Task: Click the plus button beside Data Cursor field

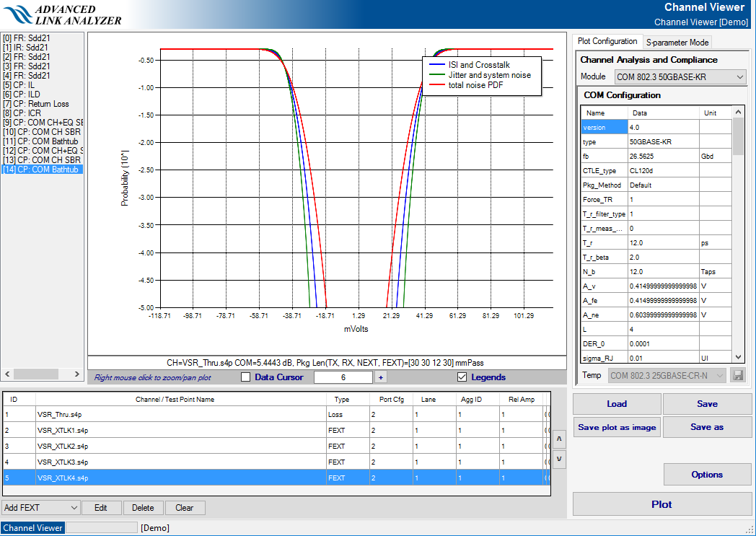Action: coord(380,377)
